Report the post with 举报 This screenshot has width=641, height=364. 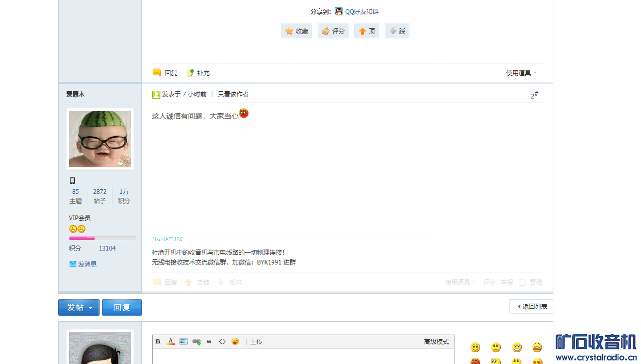pos(507,282)
